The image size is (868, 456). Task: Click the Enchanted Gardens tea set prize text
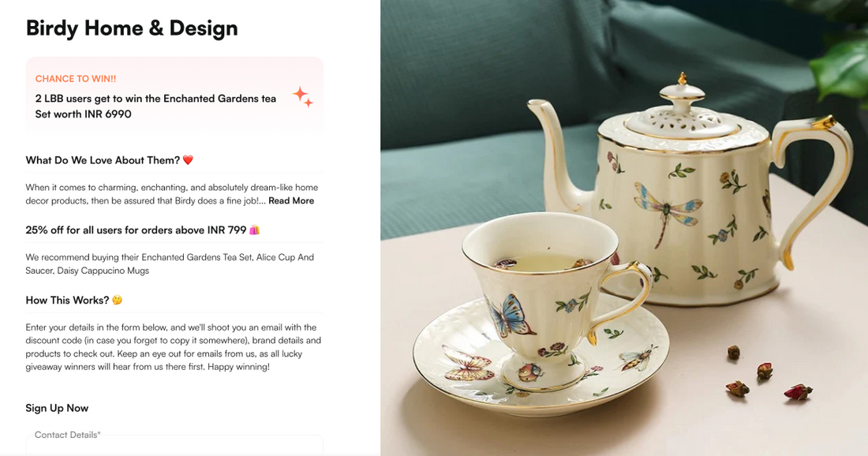click(x=155, y=107)
